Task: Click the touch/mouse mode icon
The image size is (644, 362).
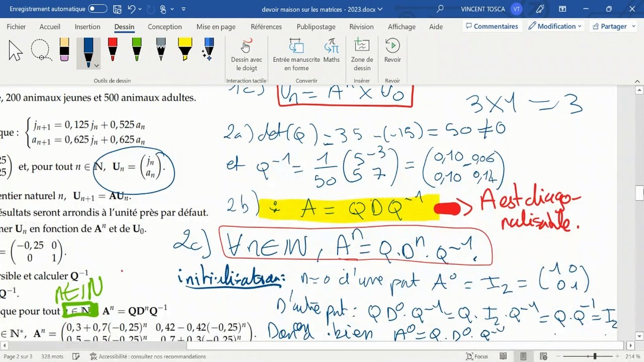Action: [164, 9]
